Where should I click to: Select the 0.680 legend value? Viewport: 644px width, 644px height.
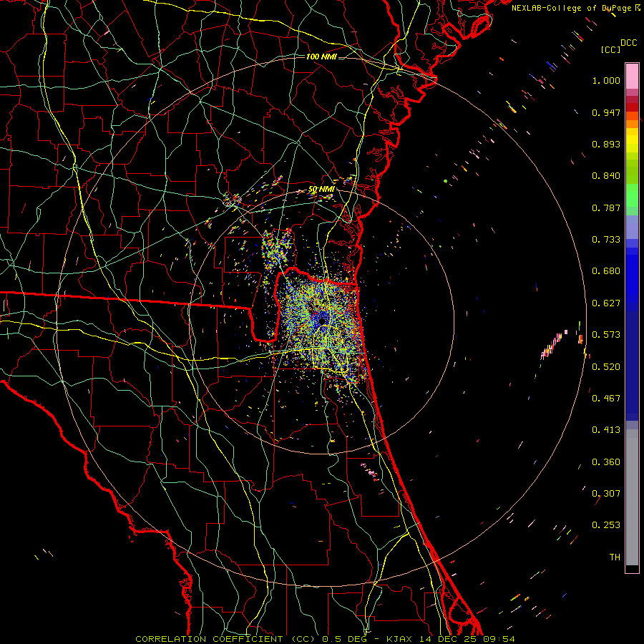pos(606,271)
